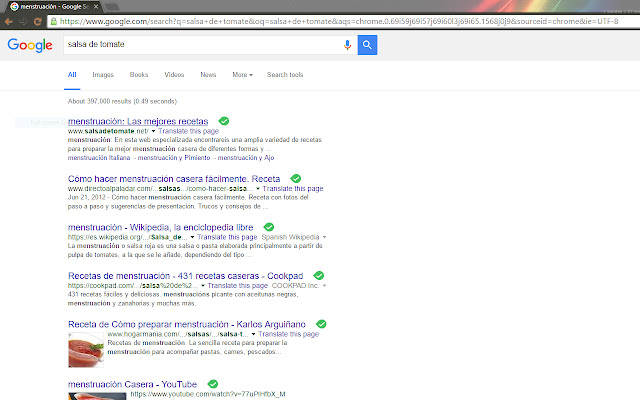Open the Wikipedia, la enciclopedia libre result
640x400 pixels.
point(160,227)
